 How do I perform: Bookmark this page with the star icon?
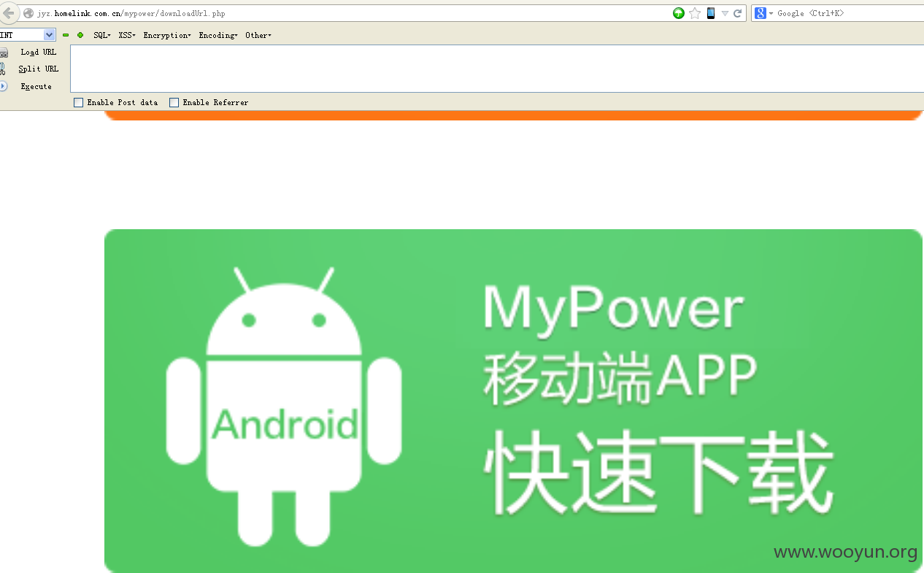click(x=695, y=13)
